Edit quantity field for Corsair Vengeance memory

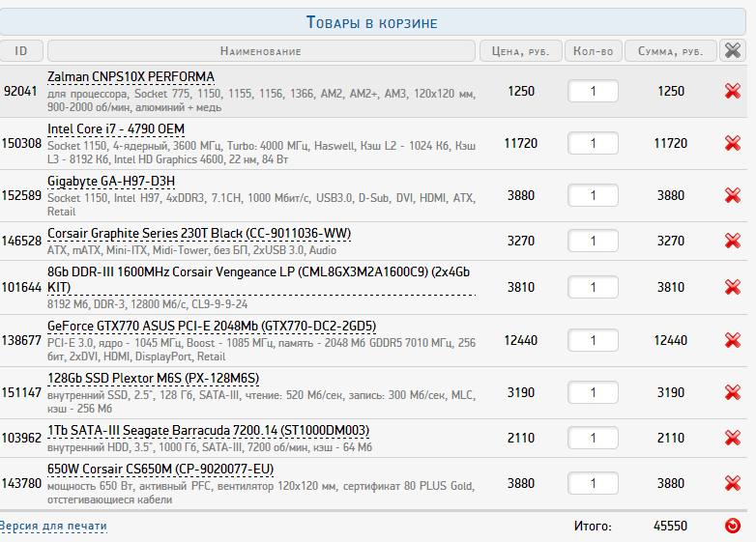(593, 287)
